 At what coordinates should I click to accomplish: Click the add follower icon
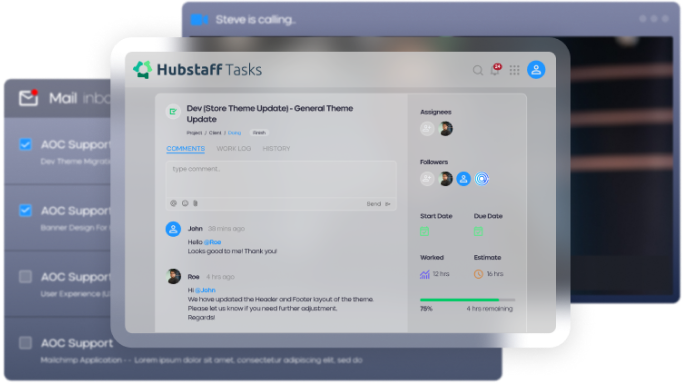click(x=427, y=178)
